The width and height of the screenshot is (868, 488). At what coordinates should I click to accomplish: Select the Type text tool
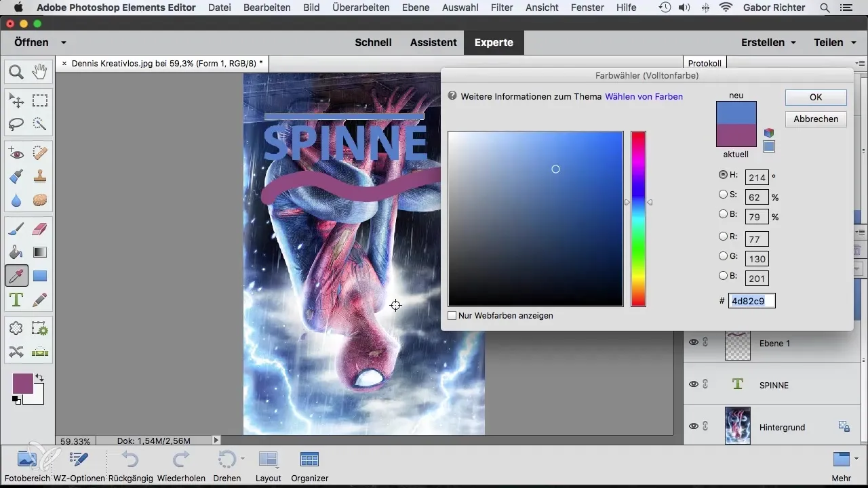(16, 299)
